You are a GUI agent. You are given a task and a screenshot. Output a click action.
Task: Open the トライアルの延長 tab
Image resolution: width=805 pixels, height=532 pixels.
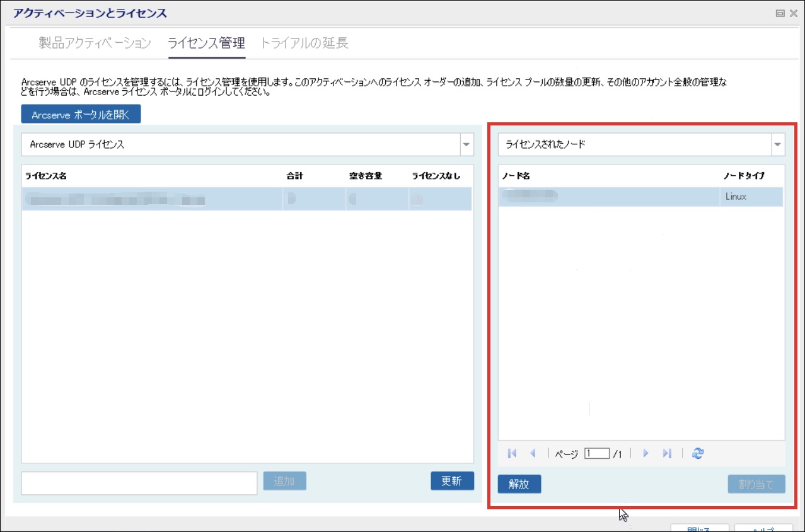(x=304, y=43)
